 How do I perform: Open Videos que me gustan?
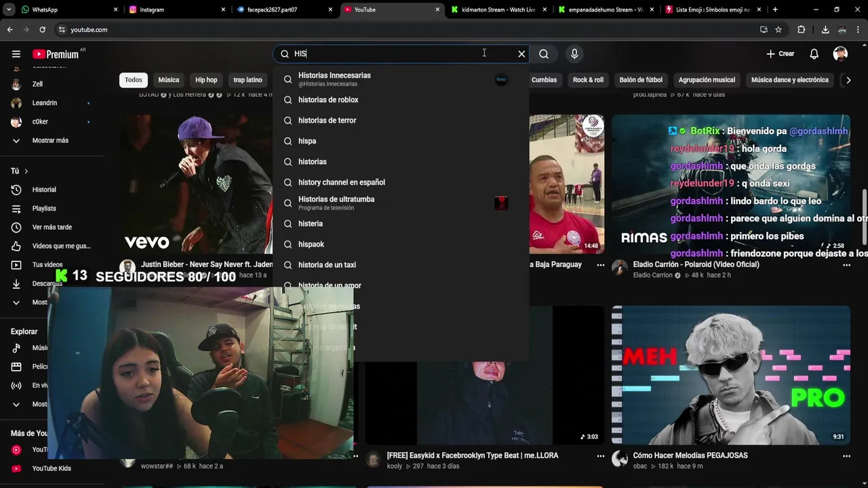pyautogui.click(x=52, y=246)
